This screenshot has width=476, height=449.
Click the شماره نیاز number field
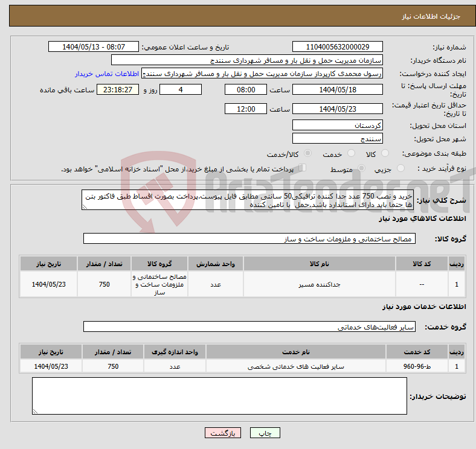point(337,46)
